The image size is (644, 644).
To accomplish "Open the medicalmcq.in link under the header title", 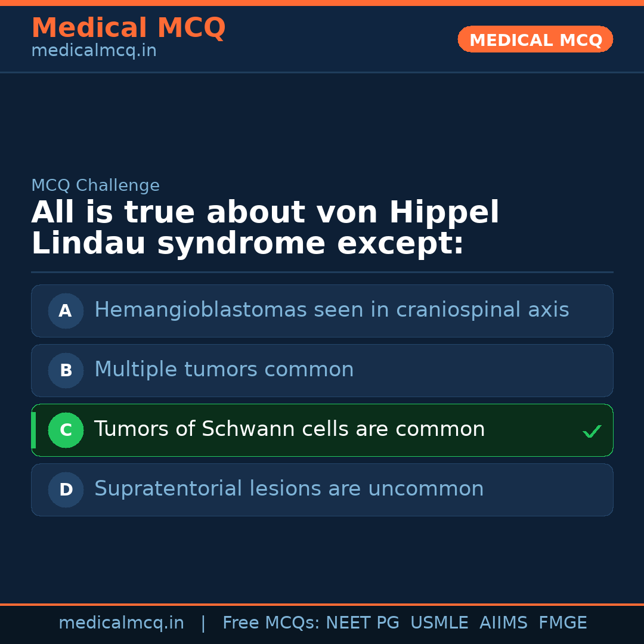I will [94, 51].
